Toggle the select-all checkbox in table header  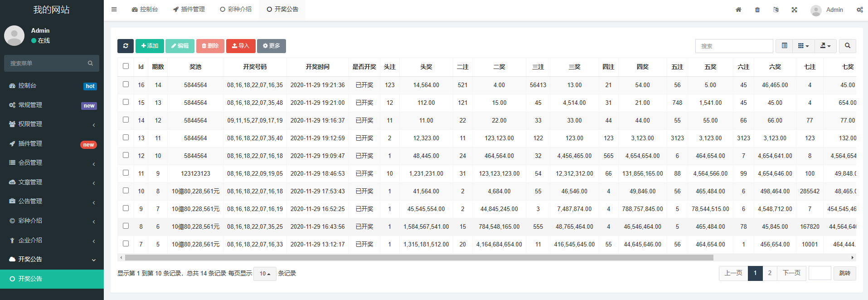[x=126, y=66]
